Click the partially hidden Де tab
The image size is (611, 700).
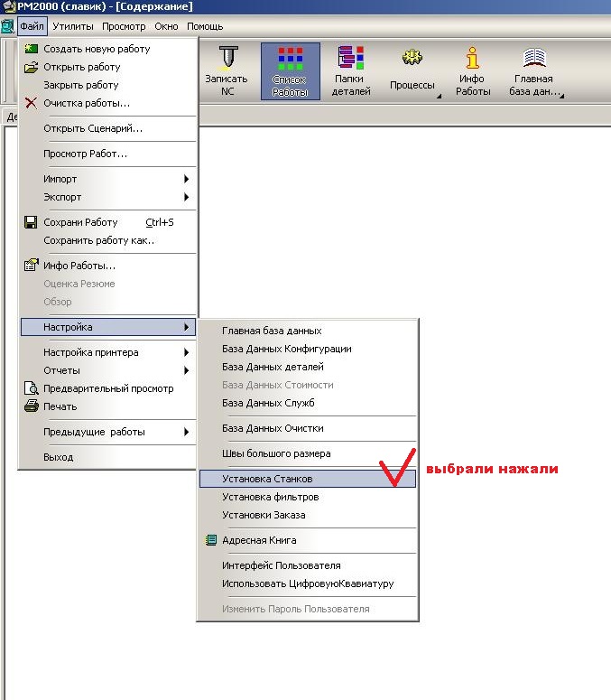[10, 117]
